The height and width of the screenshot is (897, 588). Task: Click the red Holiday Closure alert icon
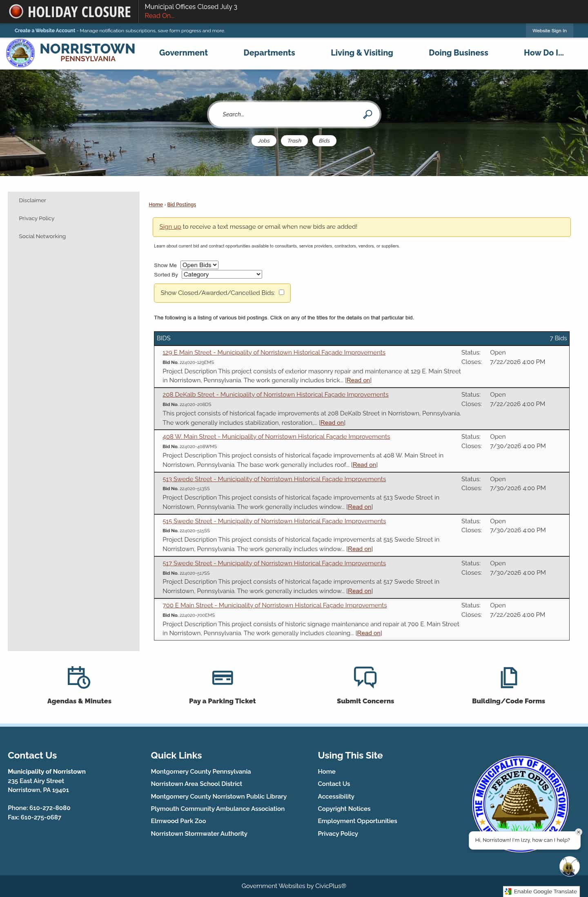point(16,11)
